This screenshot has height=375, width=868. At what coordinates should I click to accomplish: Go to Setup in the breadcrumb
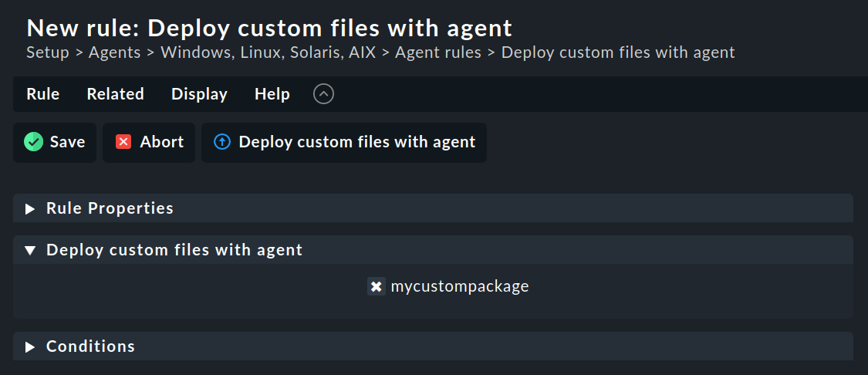tap(48, 52)
